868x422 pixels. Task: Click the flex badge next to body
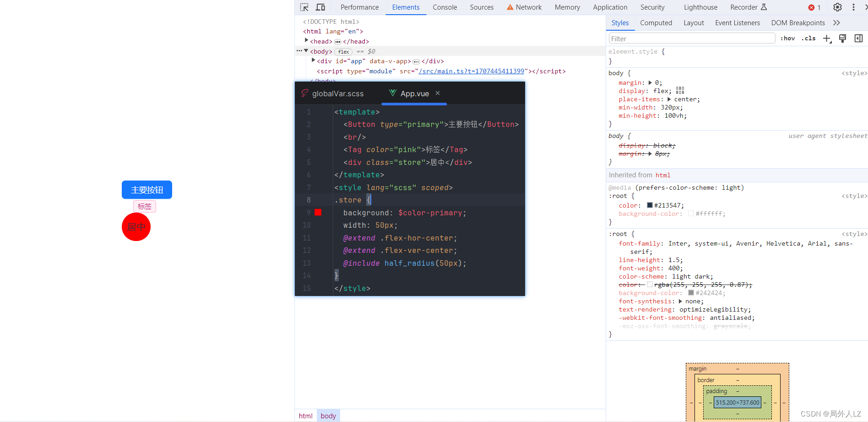tap(343, 52)
